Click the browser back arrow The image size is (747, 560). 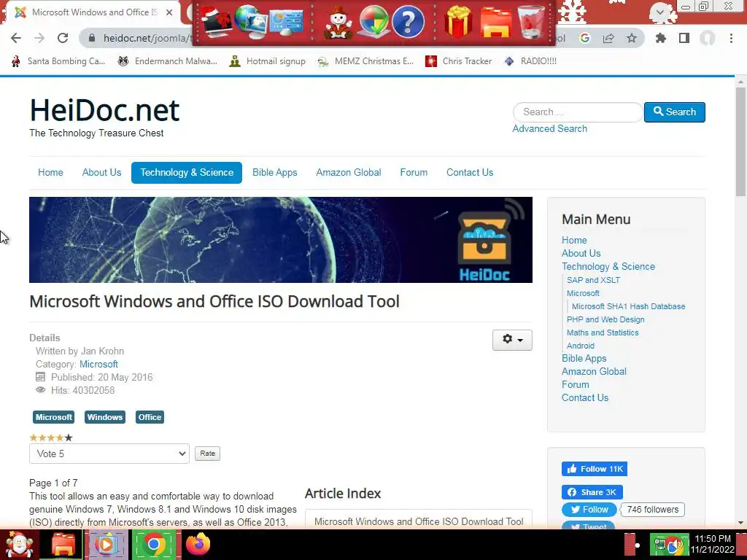[16, 38]
